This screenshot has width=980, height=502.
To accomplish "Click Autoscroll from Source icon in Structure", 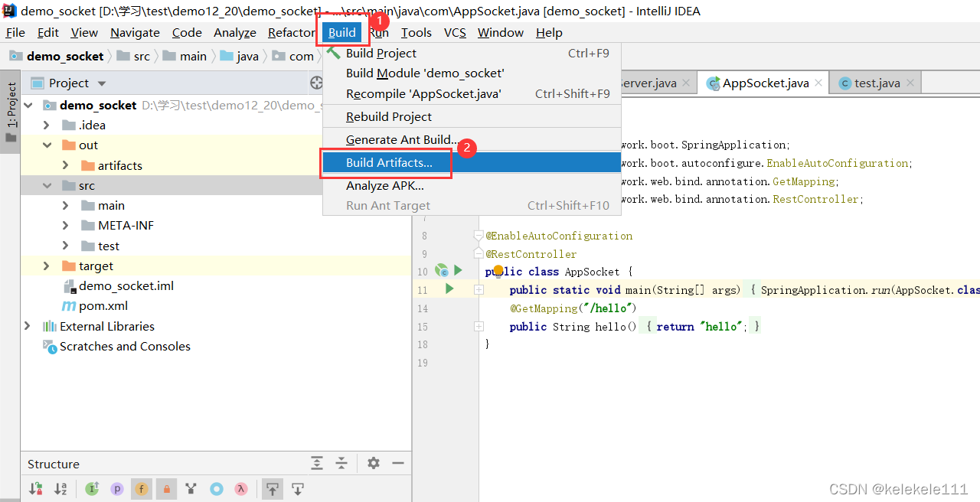I will 299,488.
